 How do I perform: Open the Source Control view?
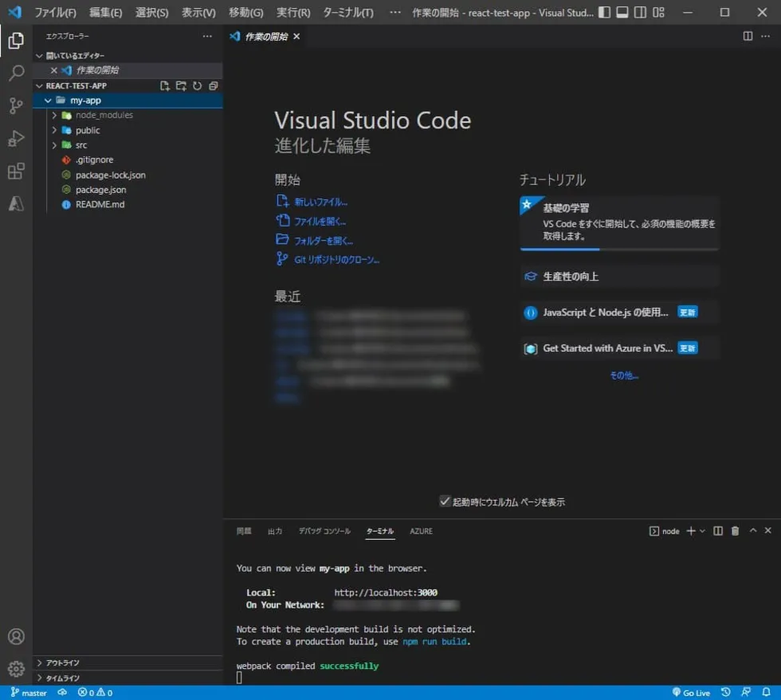pos(16,106)
